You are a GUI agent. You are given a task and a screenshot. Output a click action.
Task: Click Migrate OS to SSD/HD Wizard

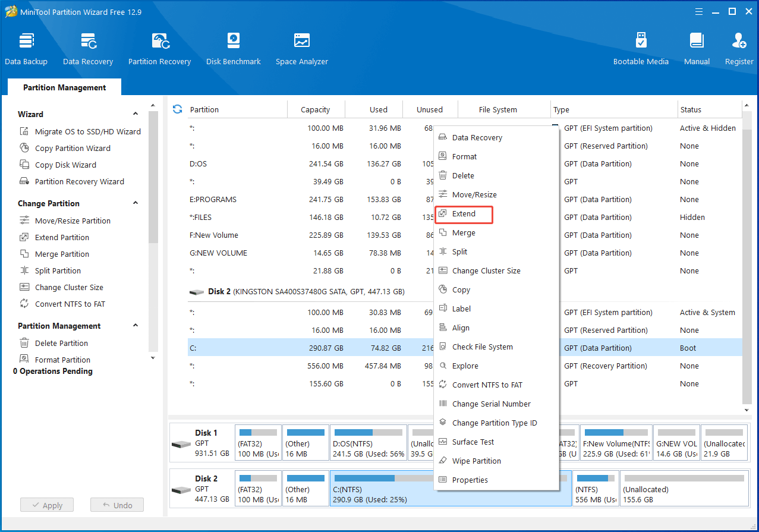tap(87, 132)
